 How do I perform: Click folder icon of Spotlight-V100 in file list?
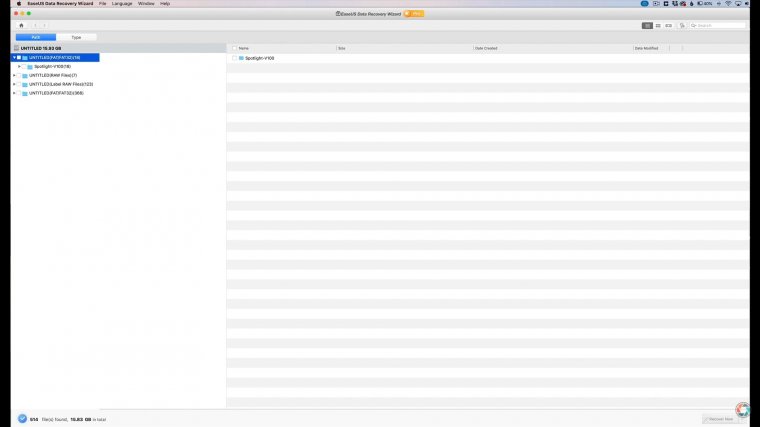pyautogui.click(x=241, y=58)
